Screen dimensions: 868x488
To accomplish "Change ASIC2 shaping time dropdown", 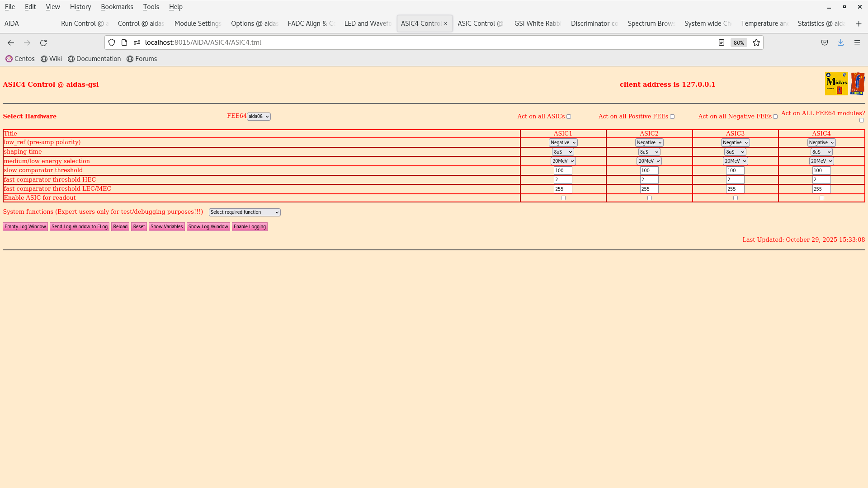I will pos(649,152).
